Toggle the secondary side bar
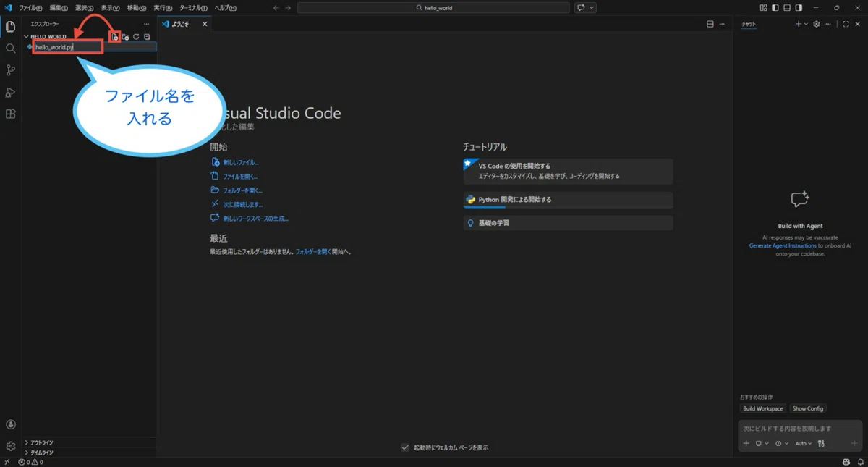Image resolution: width=868 pixels, height=467 pixels. 799,8
